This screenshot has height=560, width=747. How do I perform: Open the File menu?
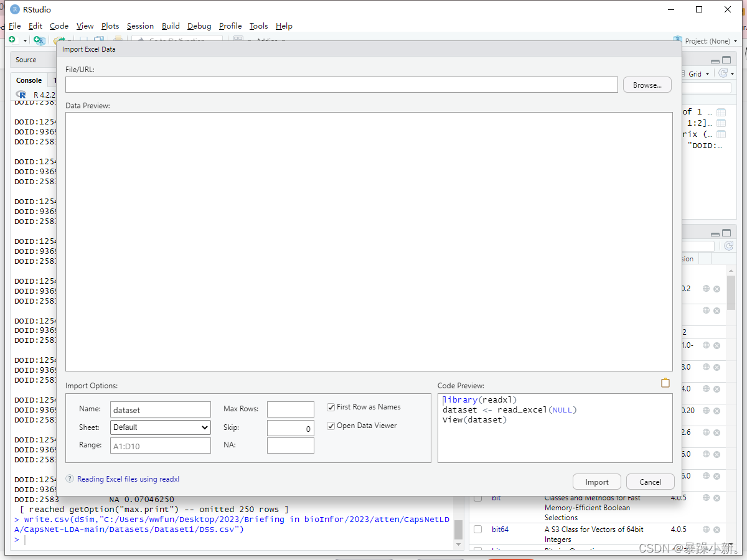click(x=15, y=26)
